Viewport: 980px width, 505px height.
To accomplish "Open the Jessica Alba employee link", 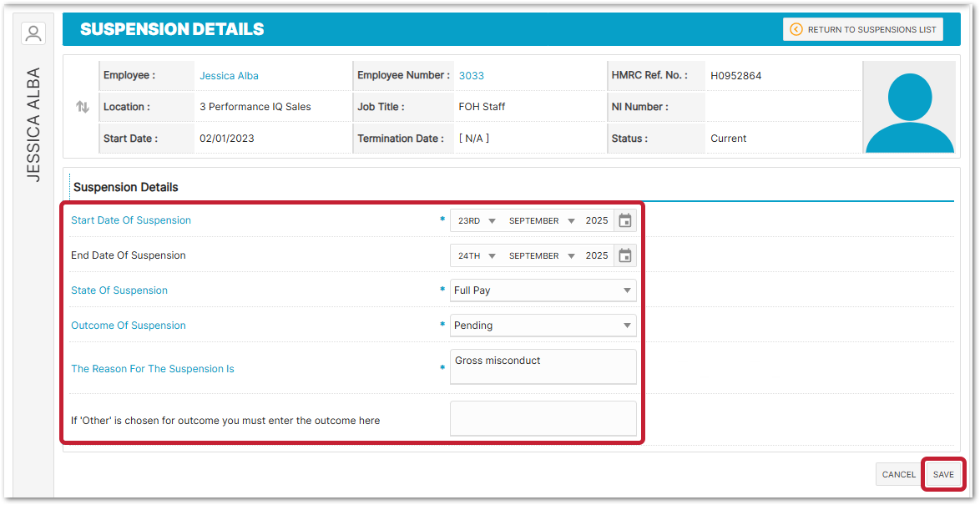I will (x=229, y=76).
